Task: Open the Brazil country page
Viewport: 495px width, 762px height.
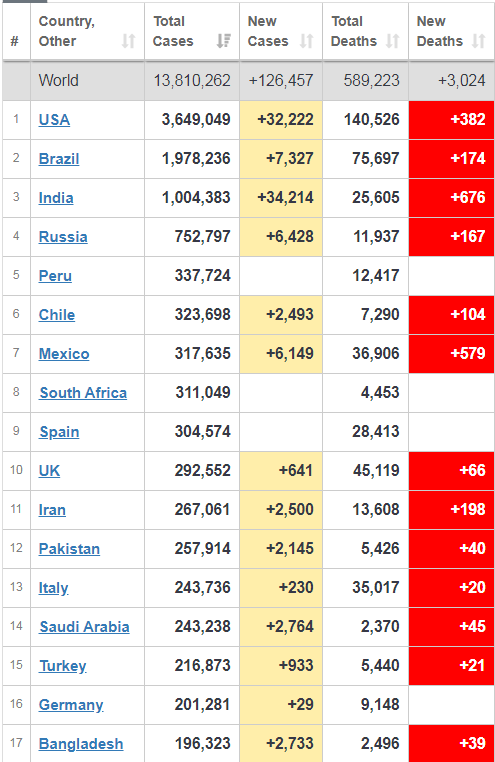Action: pyautogui.click(x=59, y=159)
